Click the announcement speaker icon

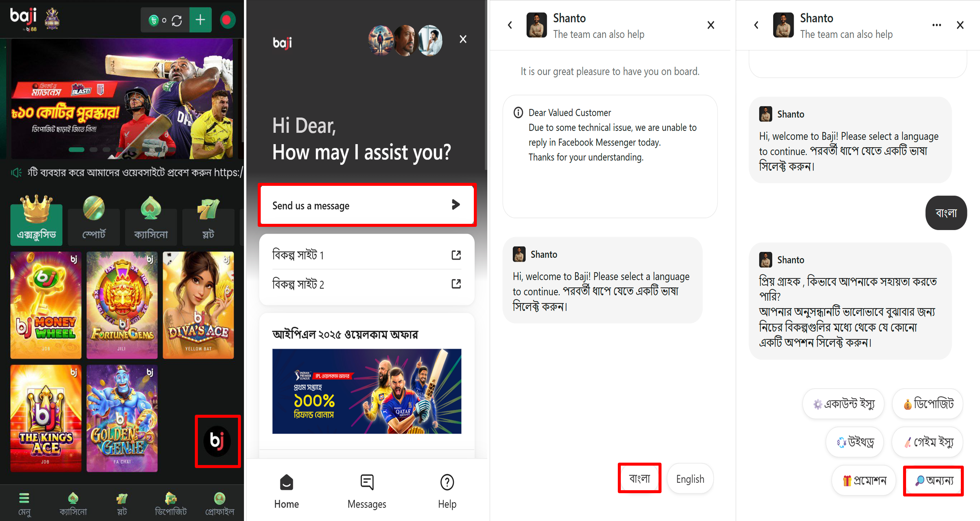tap(16, 173)
